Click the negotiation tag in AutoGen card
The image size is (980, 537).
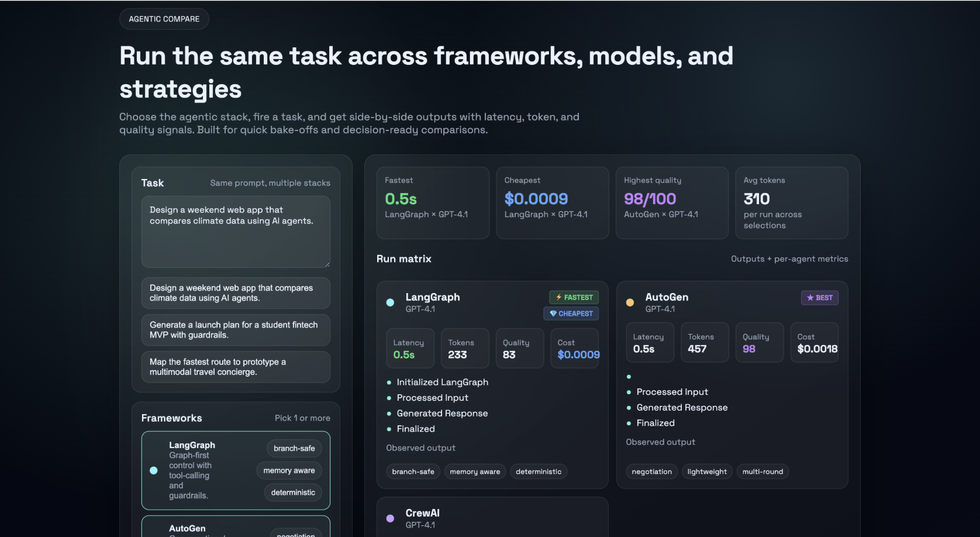coord(651,471)
